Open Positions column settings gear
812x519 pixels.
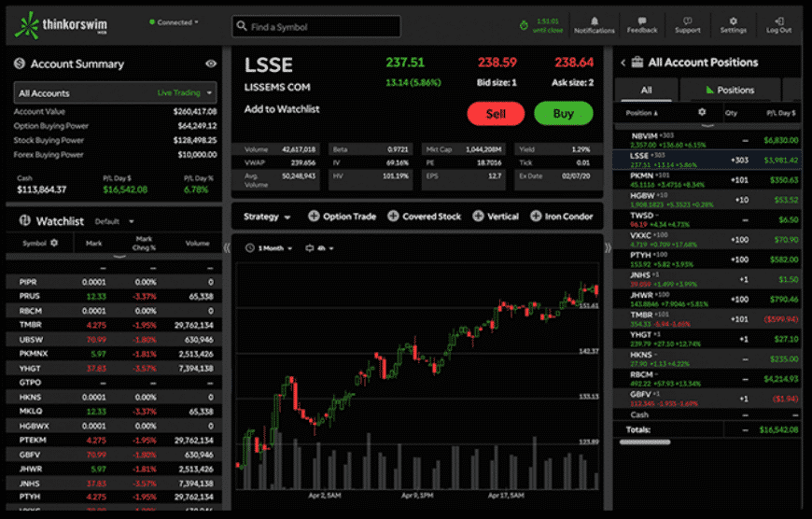coord(702,112)
